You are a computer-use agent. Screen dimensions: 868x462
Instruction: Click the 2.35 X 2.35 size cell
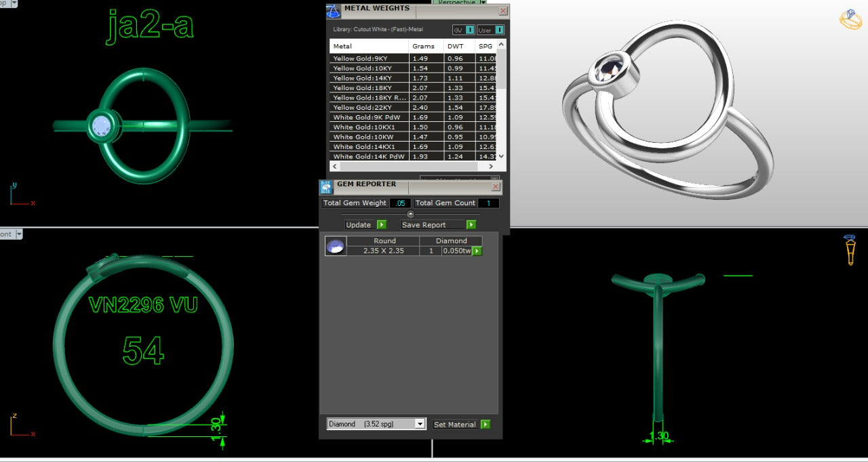(x=384, y=251)
